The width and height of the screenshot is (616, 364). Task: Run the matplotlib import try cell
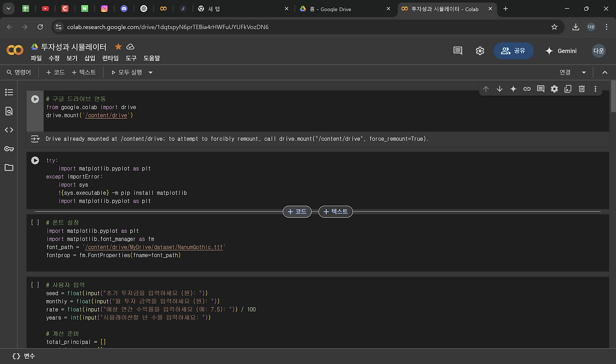point(35,160)
